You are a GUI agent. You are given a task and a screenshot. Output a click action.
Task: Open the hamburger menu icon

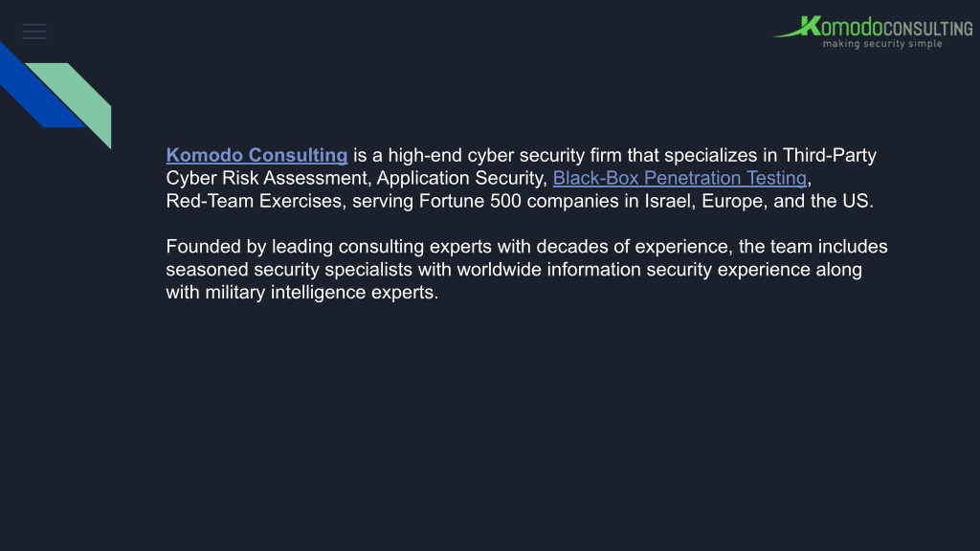click(x=34, y=32)
